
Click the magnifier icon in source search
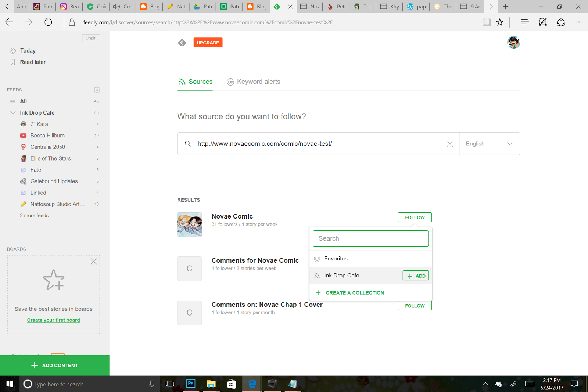click(x=187, y=144)
